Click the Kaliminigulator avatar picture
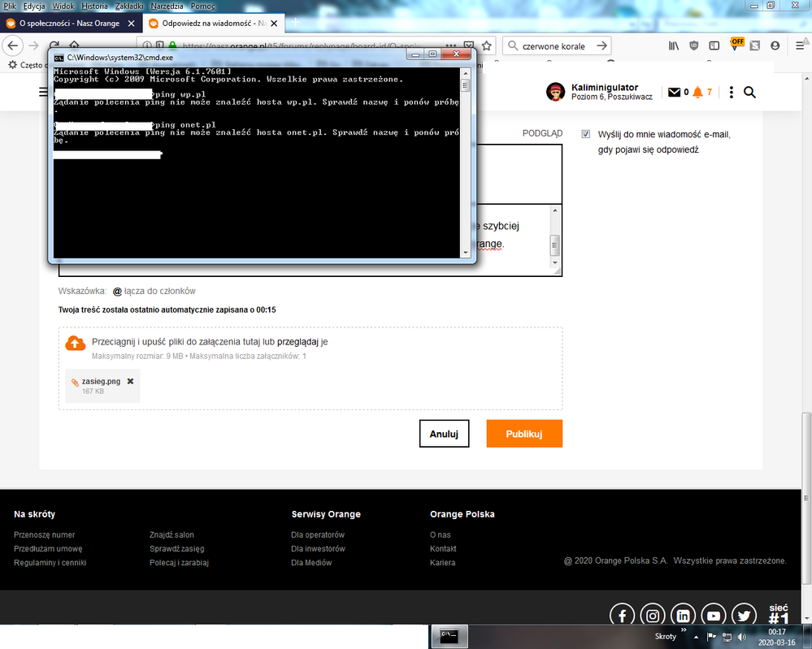The height and width of the screenshot is (649, 812). (x=555, y=92)
